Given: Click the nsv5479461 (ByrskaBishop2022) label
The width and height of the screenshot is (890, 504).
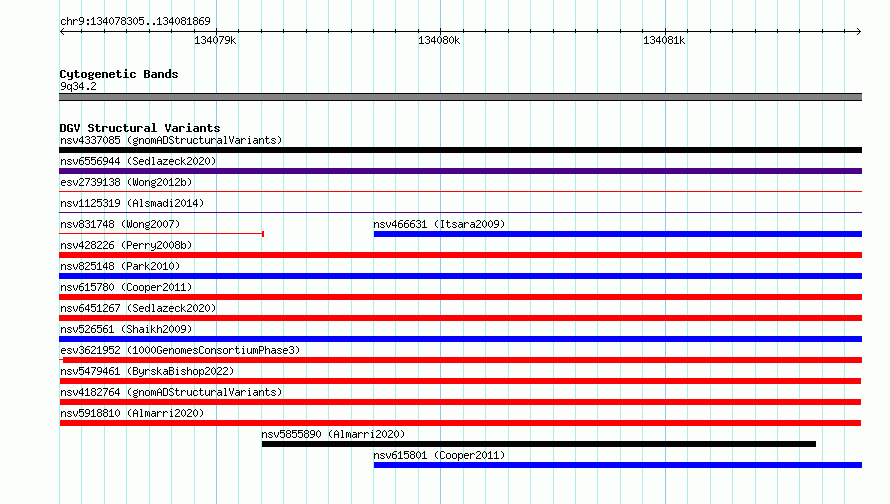Looking at the screenshot, I should coord(147,371).
